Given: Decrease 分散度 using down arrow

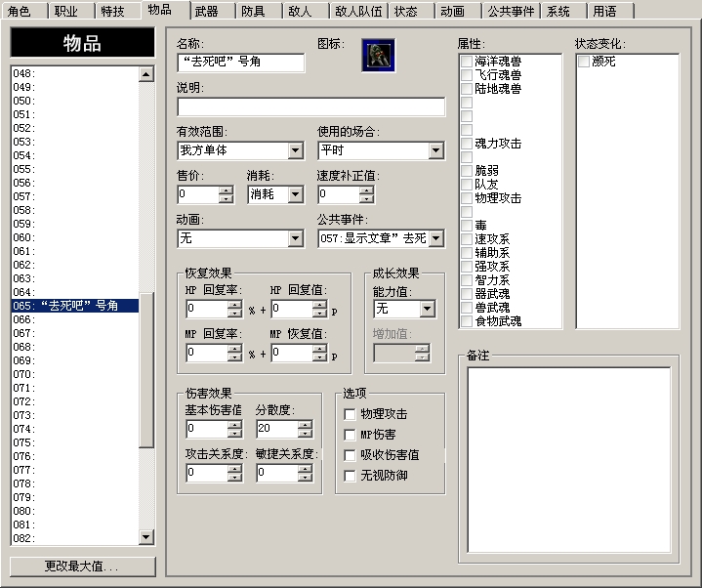Looking at the screenshot, I should pyautogui.click(x=305, y=433).
